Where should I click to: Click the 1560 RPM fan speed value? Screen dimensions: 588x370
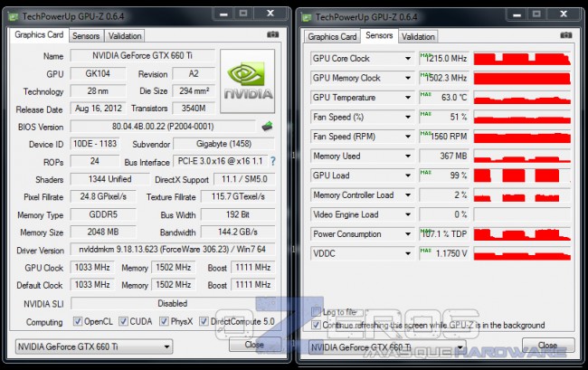point(443,137)
